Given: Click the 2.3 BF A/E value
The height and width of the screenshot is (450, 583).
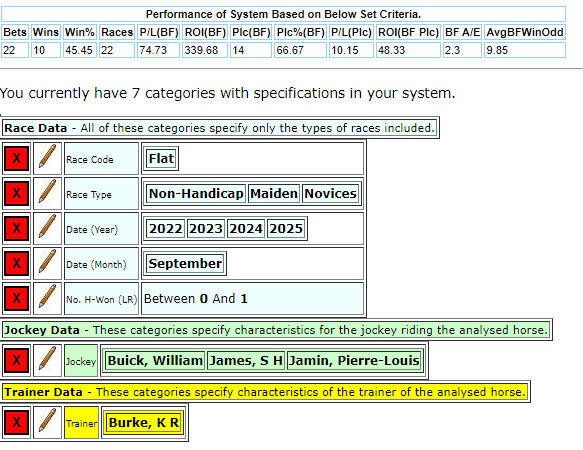Looking at the screenshot, I should tap(463, 50).
